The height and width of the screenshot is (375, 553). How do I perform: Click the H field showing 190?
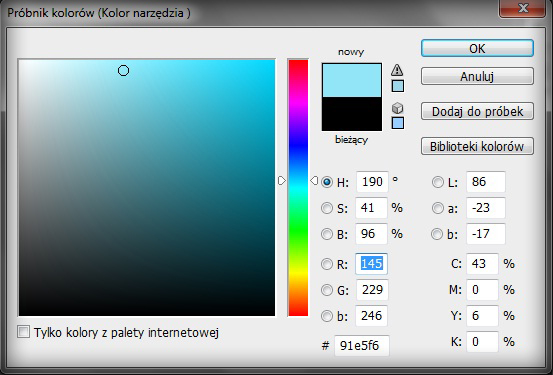(372, 182)
